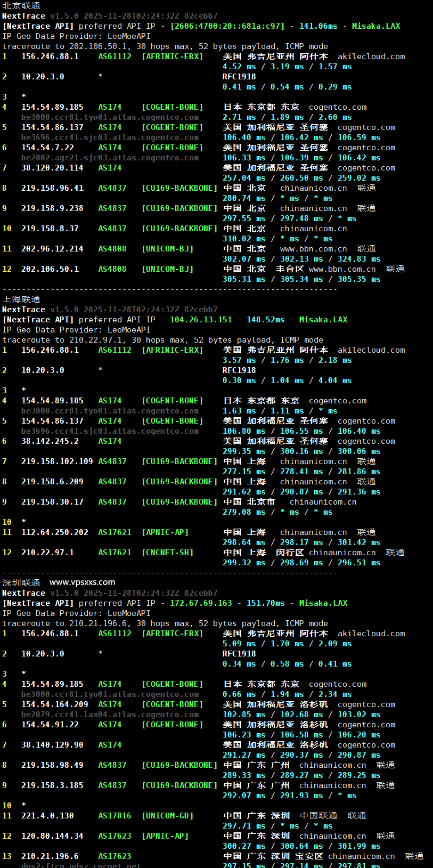The height and width of the screenshot is (868, 433).
Task: Click hostname be2079.ccr41.lax04.atlas.cogentco.com
Action: click(110, 715)
